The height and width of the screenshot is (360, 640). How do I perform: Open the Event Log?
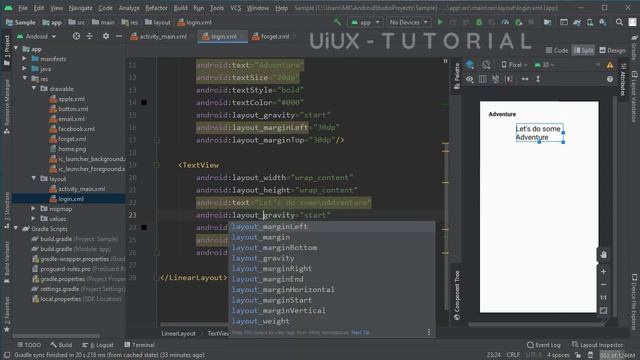[544, 345]
